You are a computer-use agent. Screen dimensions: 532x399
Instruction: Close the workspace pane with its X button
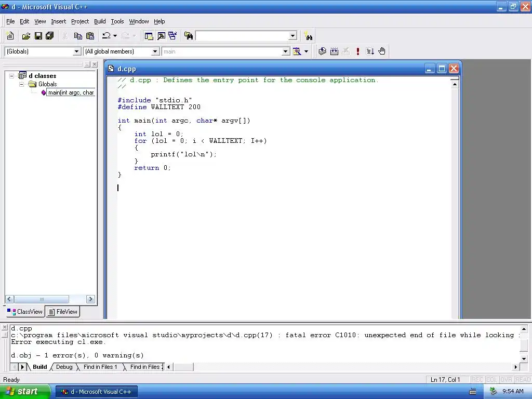click(95, 64)
